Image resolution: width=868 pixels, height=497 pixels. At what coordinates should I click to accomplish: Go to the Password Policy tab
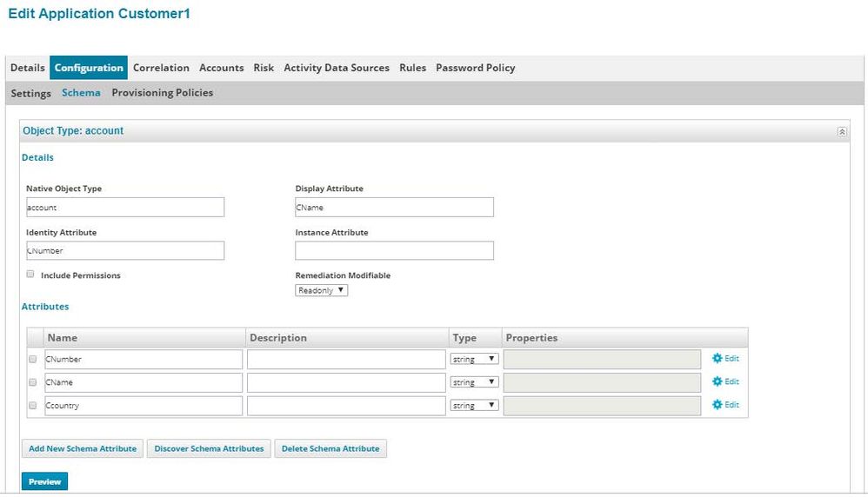[x=475, y=68]
